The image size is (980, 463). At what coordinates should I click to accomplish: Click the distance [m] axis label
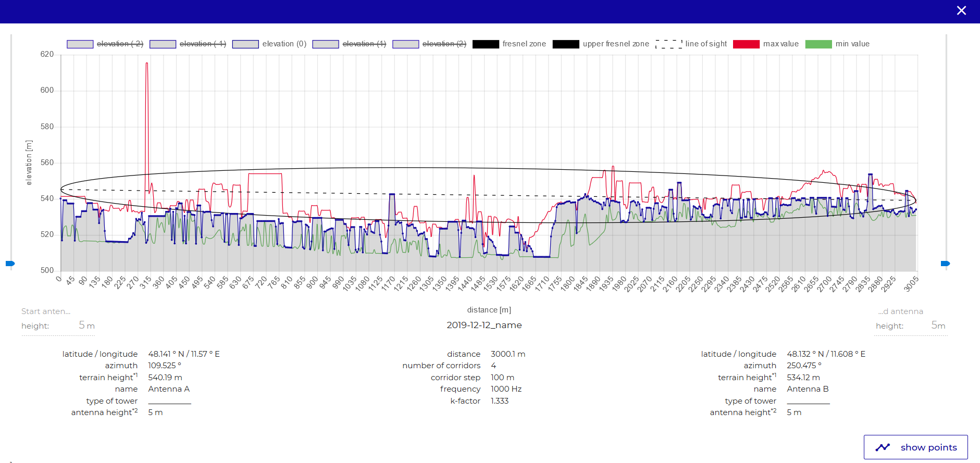489,310
